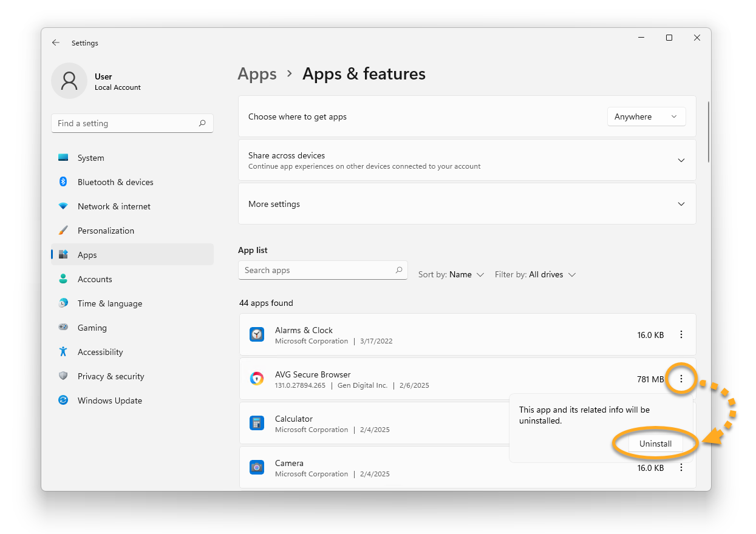The width and height of the screenshot is (756, 534).
Task: Go to Bluetooth & devices settings
Action: coord(115,182)
